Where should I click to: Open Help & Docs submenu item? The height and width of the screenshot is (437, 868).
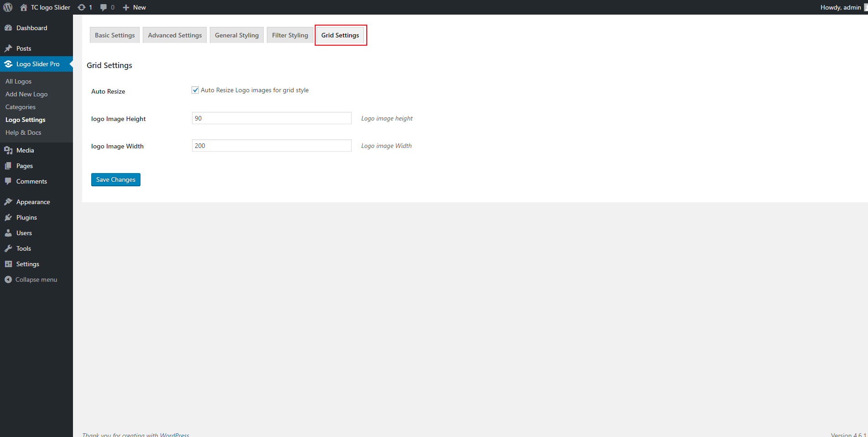click(23, 132)
